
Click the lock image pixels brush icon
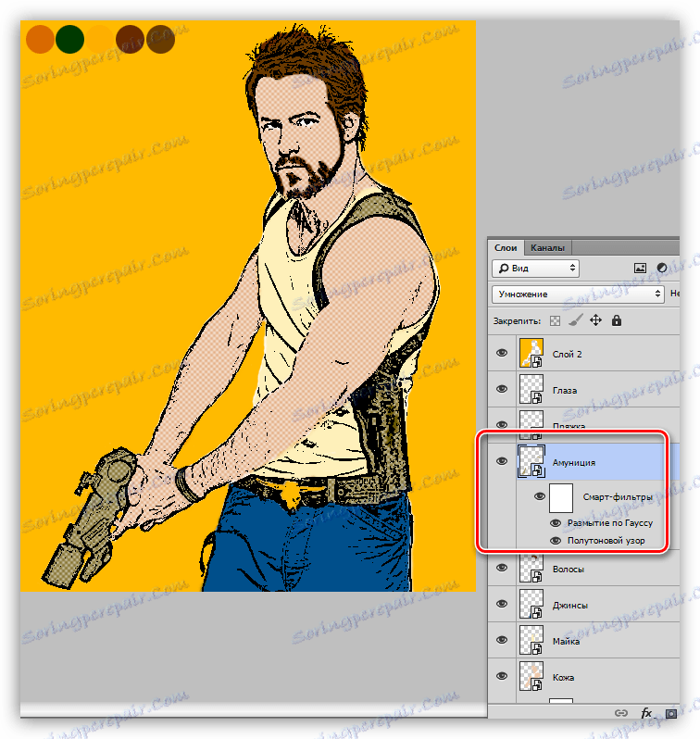[575, 321]
